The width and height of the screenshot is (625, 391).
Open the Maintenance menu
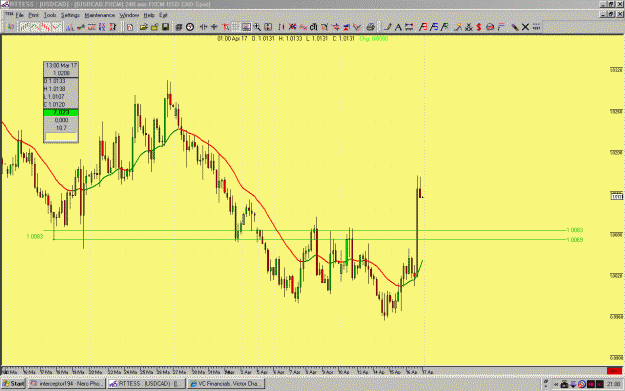tap(100, 15)
